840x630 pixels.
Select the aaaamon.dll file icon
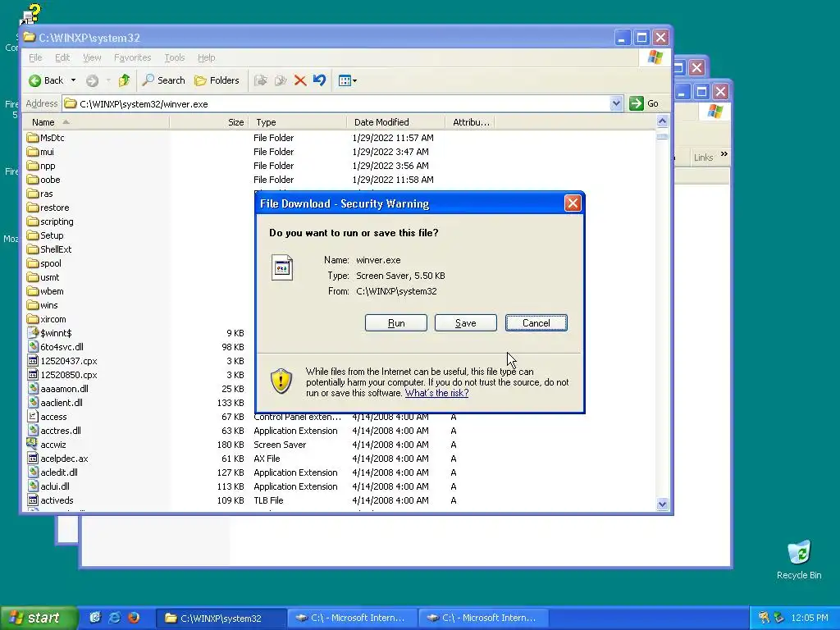pyautogui.click(x=33, y=388)
